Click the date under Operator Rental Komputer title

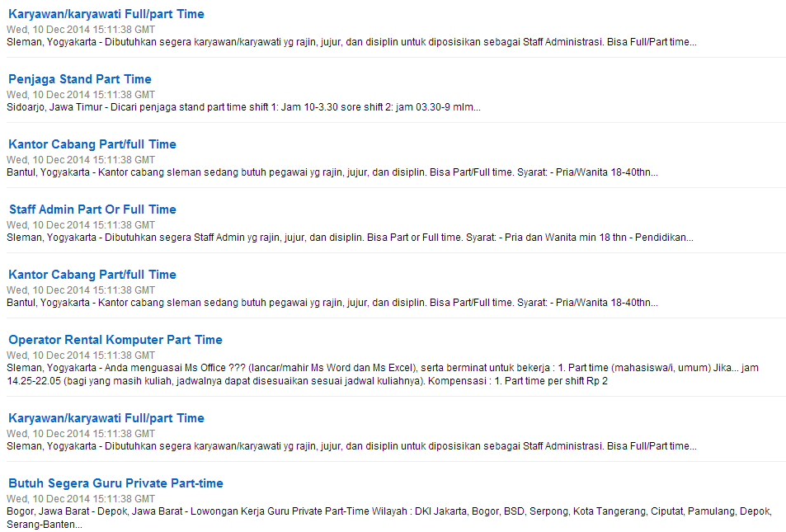coord(81,355)
